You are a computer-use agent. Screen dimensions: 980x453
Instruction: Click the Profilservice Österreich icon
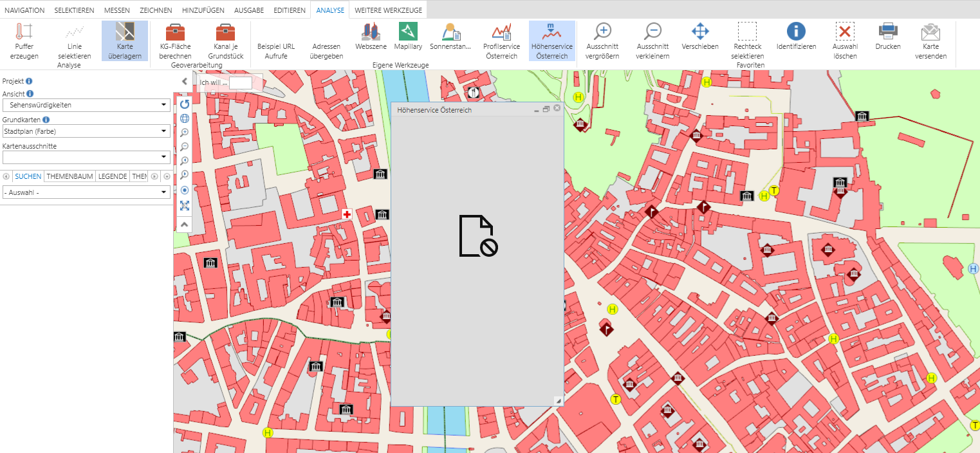tap(501, 41)
